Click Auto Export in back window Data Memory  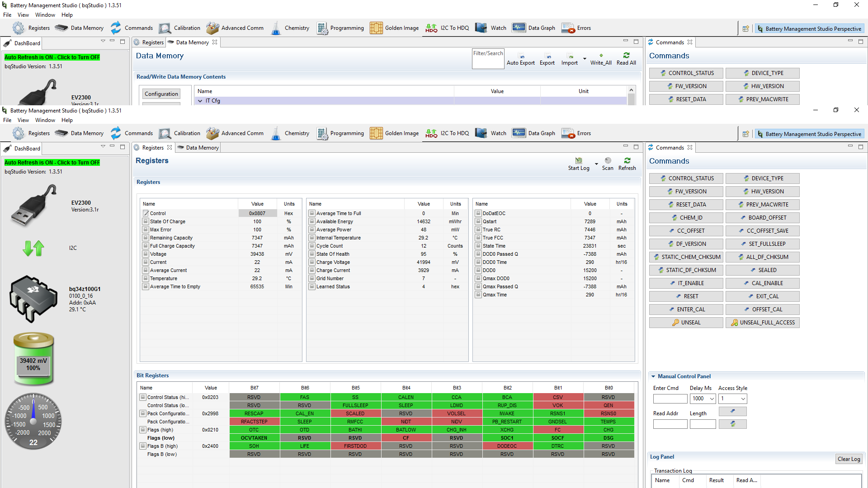coord(521,59)
